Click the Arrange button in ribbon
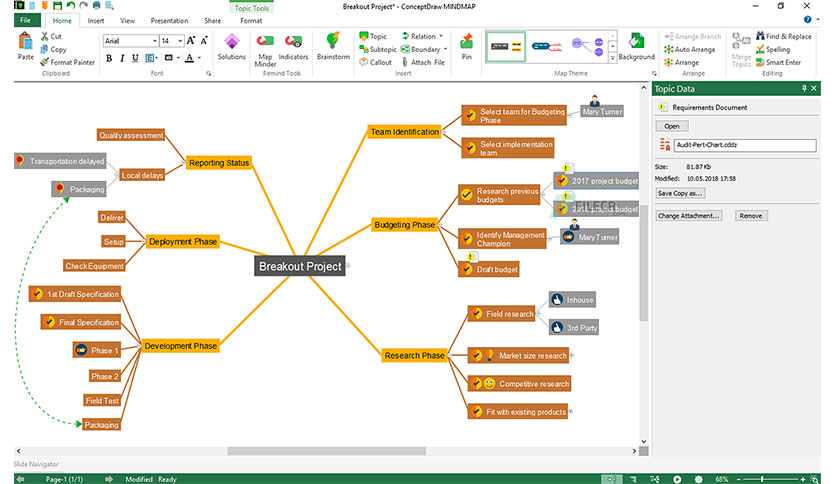 tap(681, 62)
